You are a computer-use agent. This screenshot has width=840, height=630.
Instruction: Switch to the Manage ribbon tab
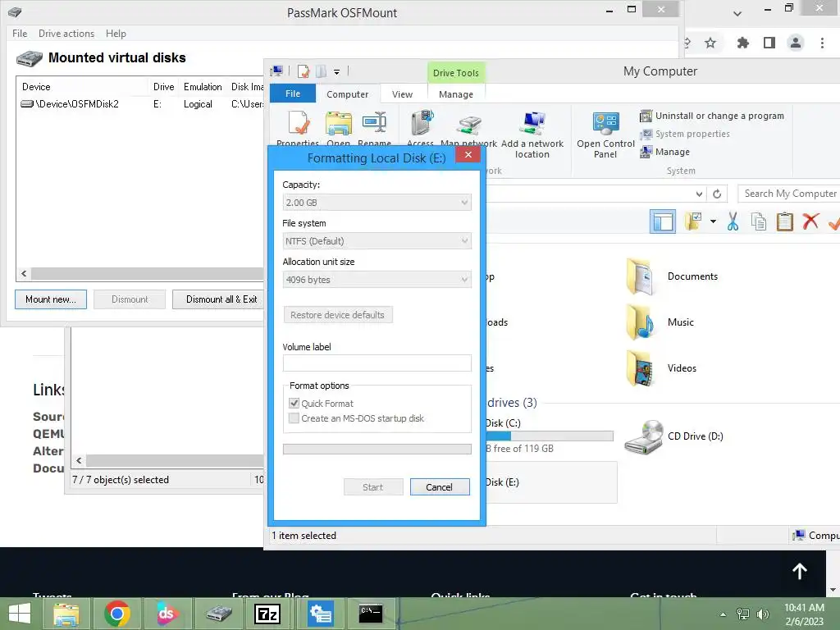click(x=456, y=94)
